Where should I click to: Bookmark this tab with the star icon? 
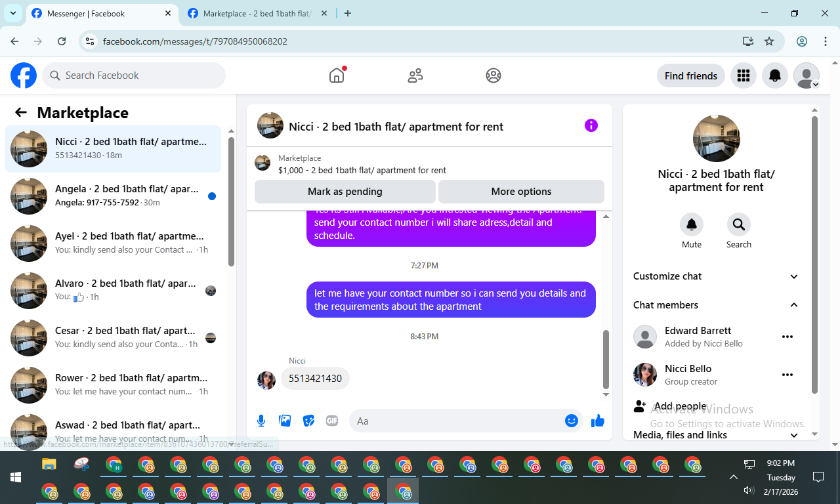(x=769, y=41)
